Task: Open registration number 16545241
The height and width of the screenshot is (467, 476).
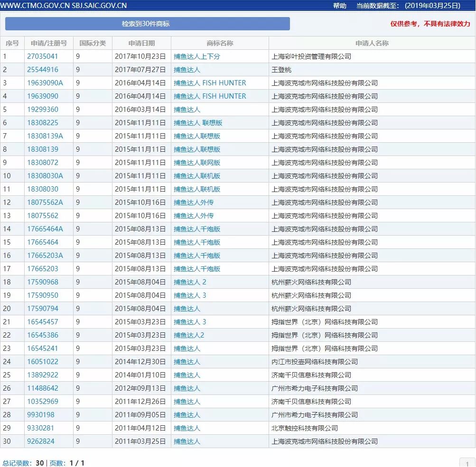Action: 43,348
